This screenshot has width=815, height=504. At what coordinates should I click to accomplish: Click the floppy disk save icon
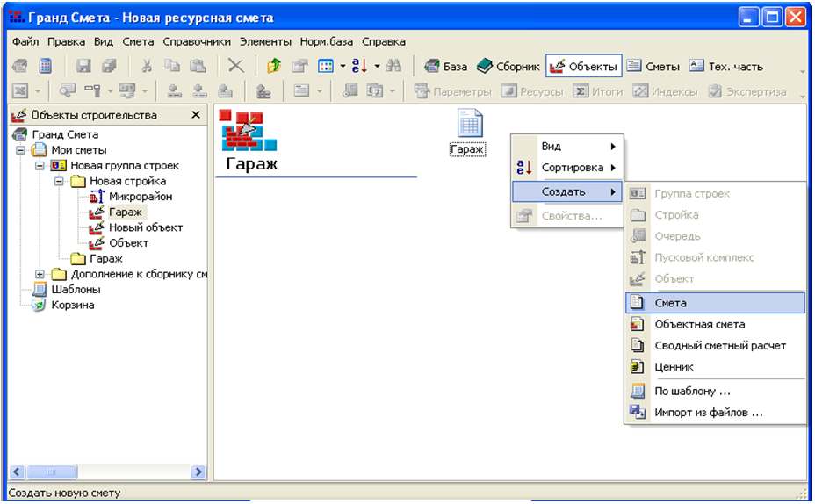pos(83,66)
